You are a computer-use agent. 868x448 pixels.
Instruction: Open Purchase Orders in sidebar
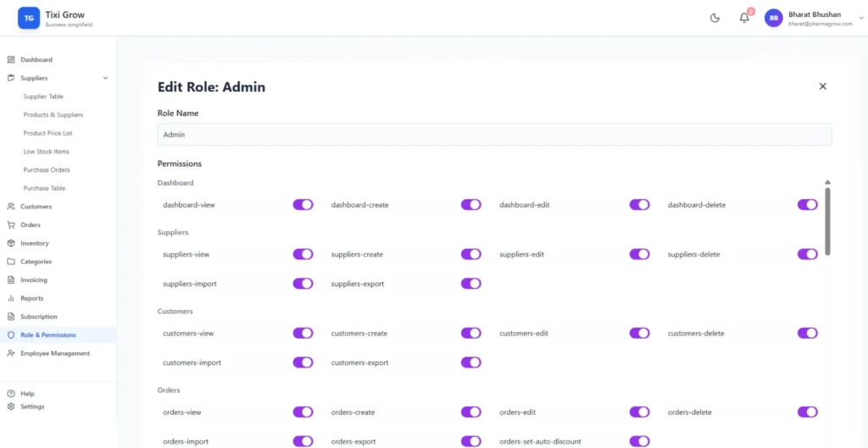47,170
